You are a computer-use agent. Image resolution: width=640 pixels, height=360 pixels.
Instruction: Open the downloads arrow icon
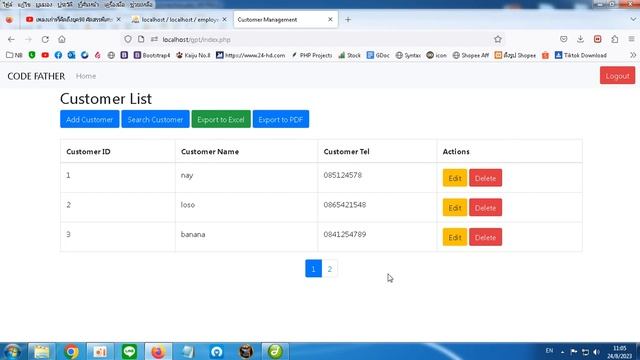coord(580,39)
